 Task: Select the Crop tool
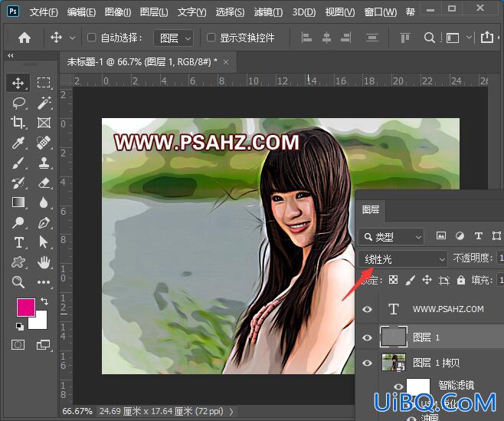click(18, 123)
